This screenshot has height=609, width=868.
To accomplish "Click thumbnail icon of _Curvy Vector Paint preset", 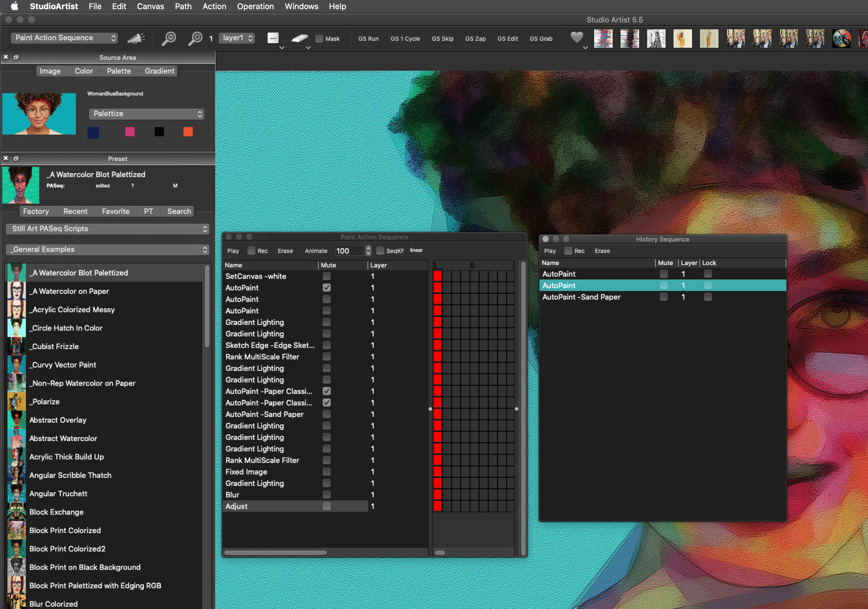I will 17,365.
